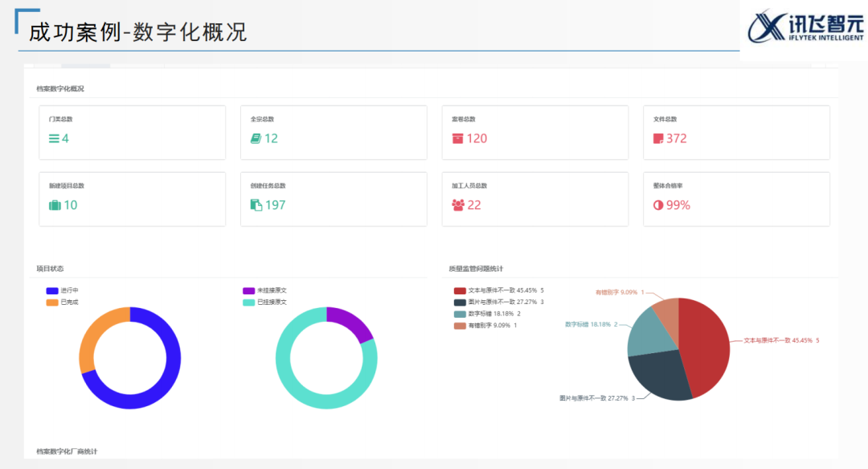The width and height of the screenshot is (868, 469).
Task: Click the red 文本与原件不一致 pie slice
Action: (707, 346)
